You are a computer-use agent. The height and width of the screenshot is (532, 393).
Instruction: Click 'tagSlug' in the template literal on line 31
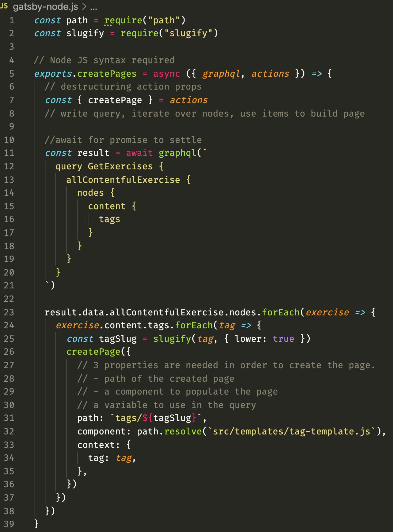[x=172, y=418]
